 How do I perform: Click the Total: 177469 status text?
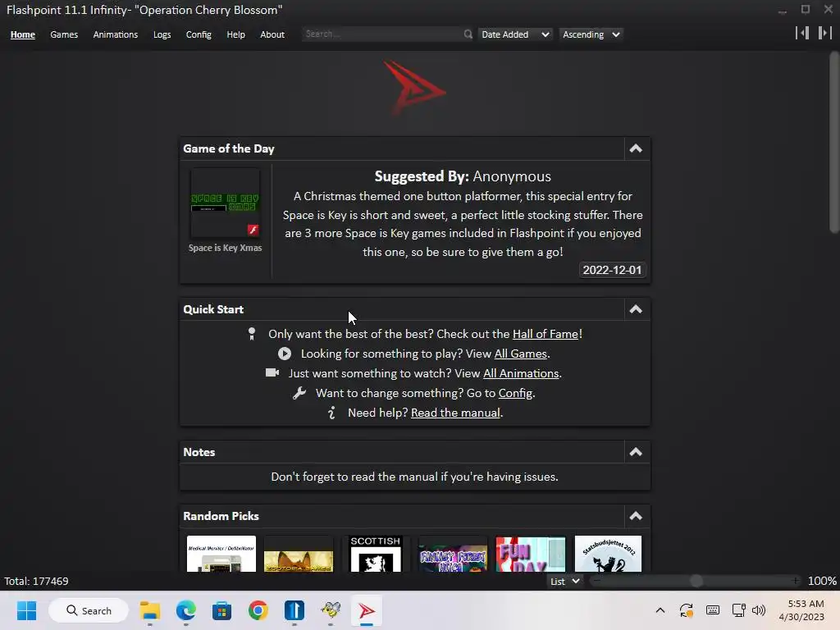(36, 582)
